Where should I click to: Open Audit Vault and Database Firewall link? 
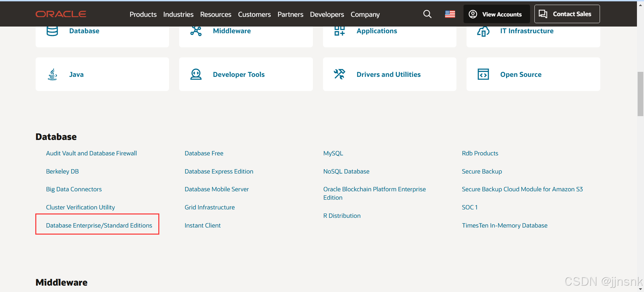coord(91,153)
